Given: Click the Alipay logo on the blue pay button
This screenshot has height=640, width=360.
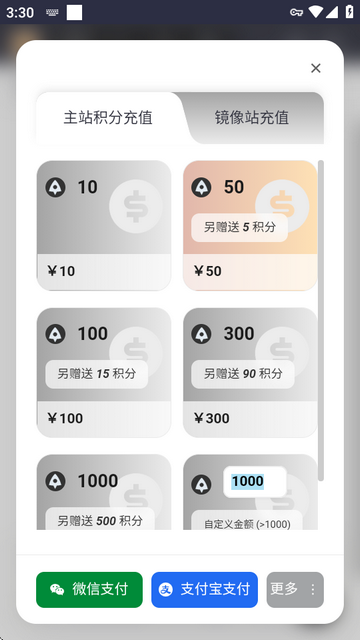Looking at the screenshot, I should pos(166,589).
